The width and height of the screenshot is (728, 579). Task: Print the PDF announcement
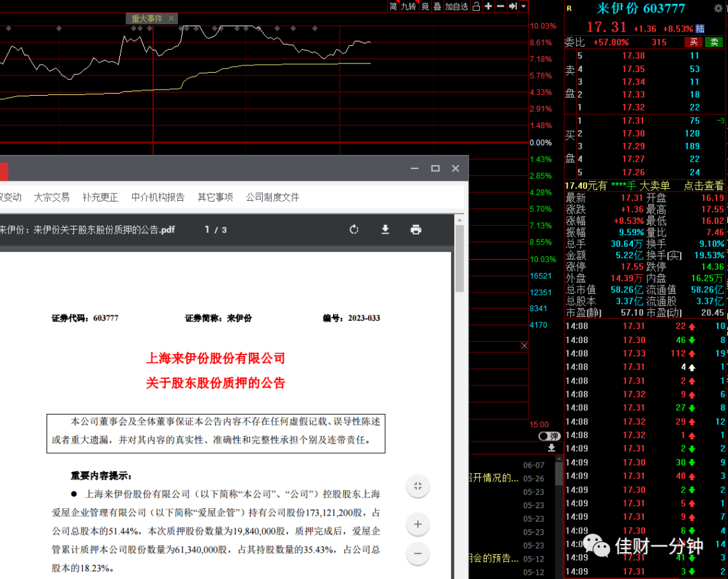tap(415, 229)
